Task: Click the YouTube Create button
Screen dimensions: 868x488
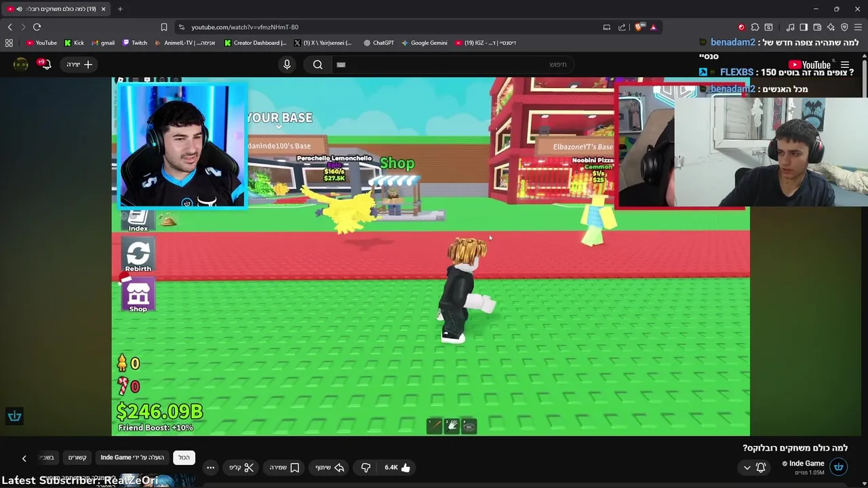Action: coord(79,64)
